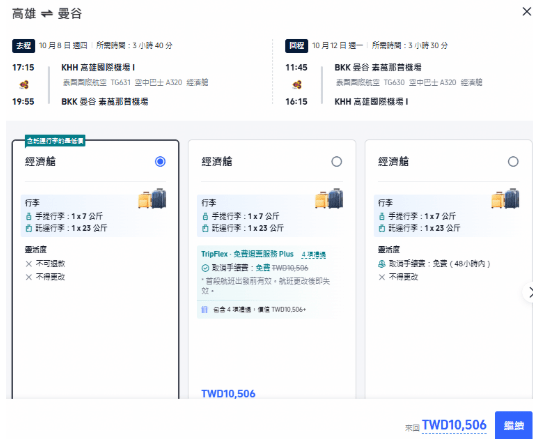Click luggage illustration in TripFlex fare card
This screenshot has width=533, height=439.
pos(329,198)
